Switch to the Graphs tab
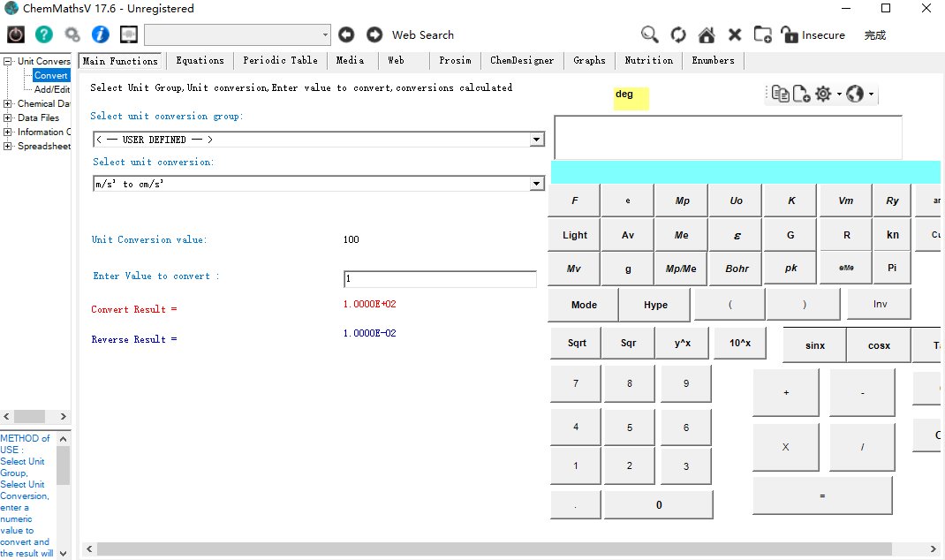This screenshot has width=945, height=560. [x=589, y=60]
